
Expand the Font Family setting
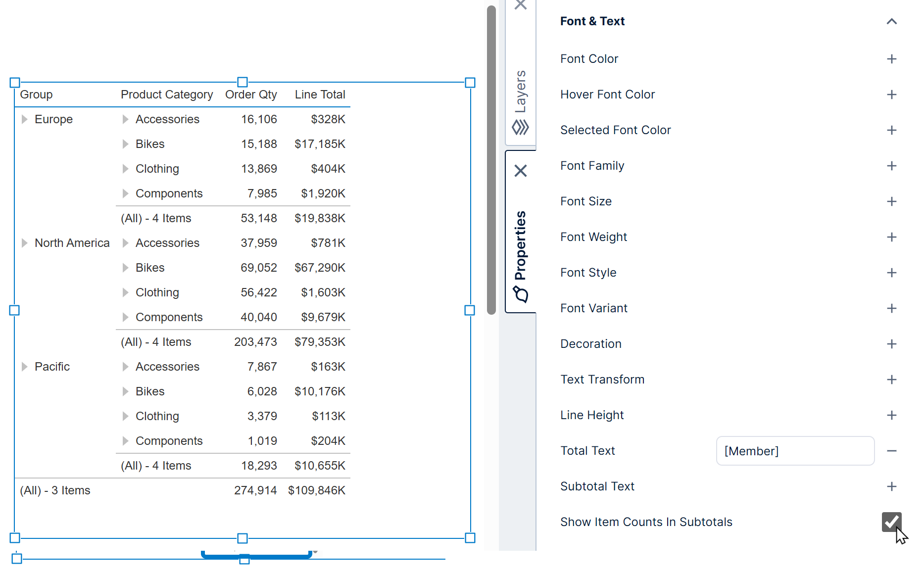[x=891, y=166]
